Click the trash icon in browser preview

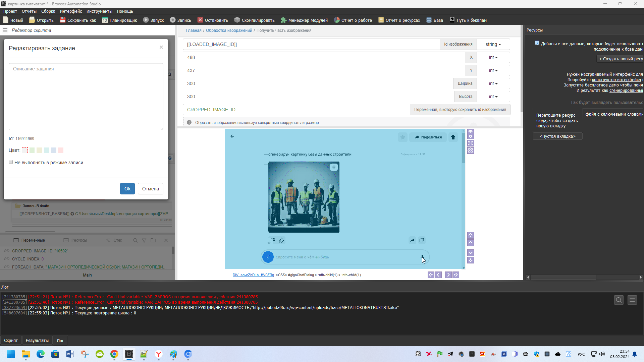[453, 137]
